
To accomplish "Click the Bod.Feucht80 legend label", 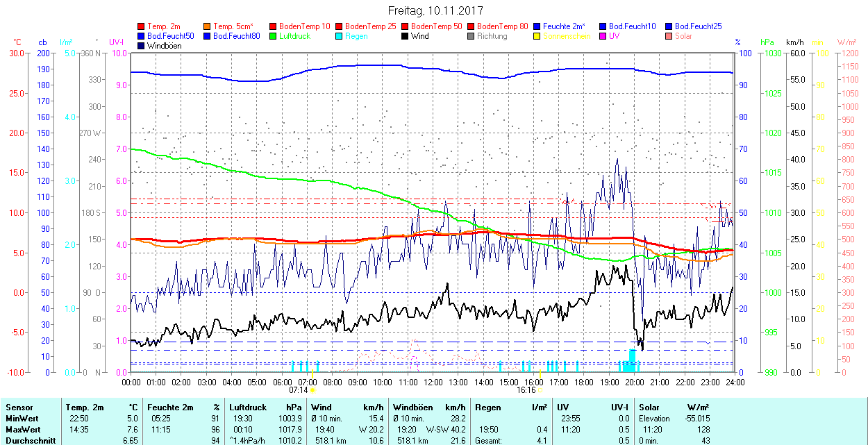I will [236, 36].
